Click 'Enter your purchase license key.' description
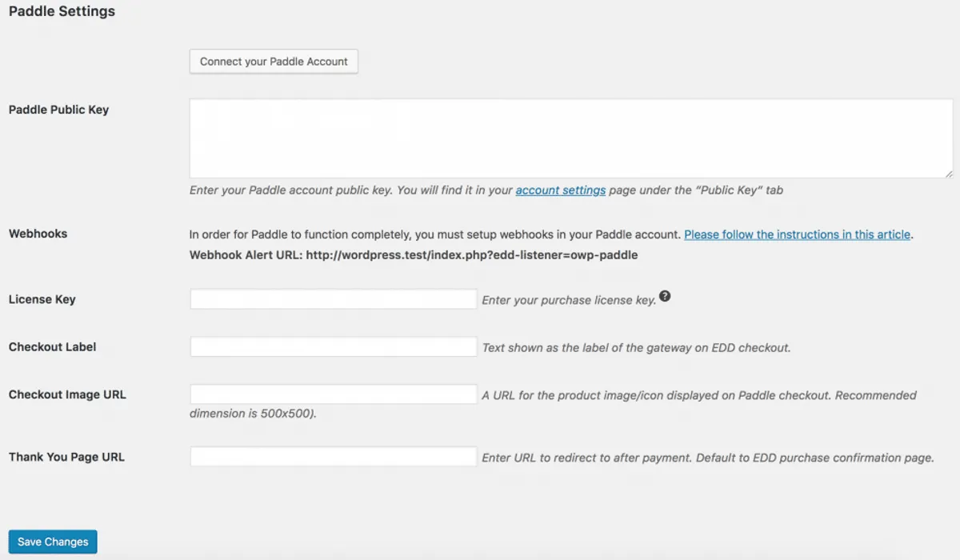Viewport: 960px width, 560px height. (x=569, y=300)
